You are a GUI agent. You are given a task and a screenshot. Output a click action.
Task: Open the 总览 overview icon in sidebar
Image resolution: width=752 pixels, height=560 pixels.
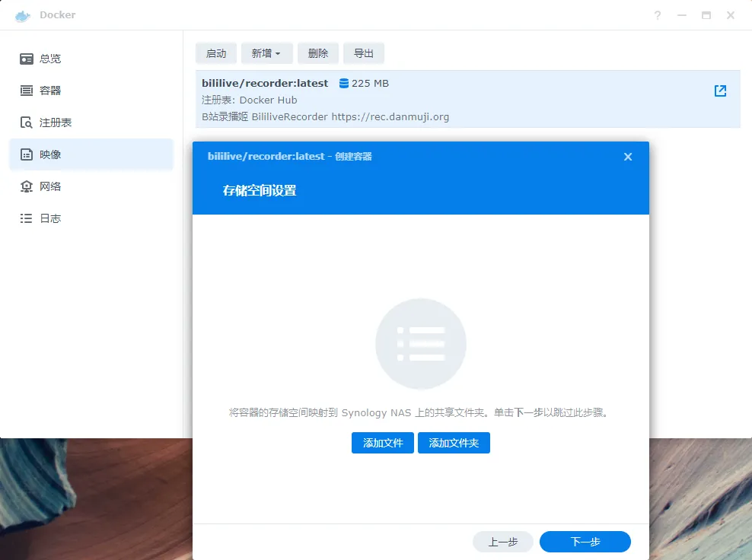27,59
